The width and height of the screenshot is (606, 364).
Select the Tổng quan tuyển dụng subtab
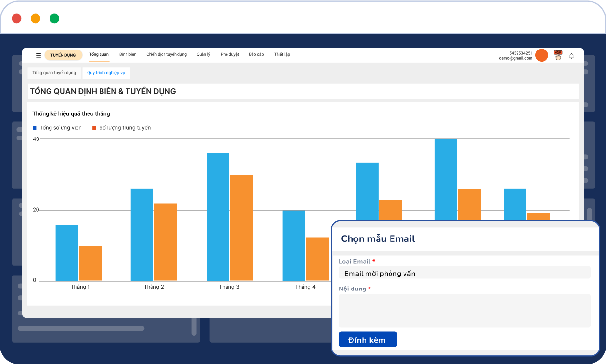pyautogui.click(x=54, y=73)
